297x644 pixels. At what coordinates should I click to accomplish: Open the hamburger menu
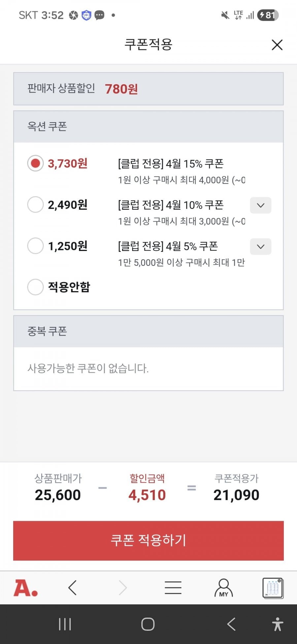point(173,588)
